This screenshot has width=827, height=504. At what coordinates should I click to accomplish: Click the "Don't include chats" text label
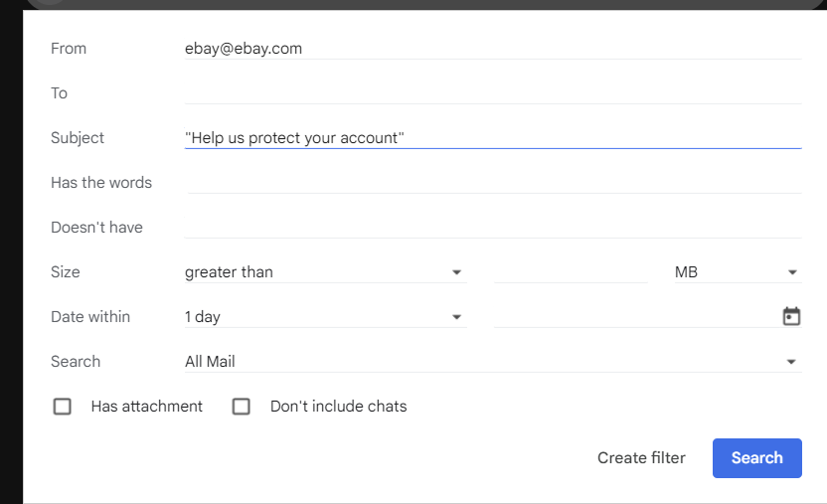338,407
